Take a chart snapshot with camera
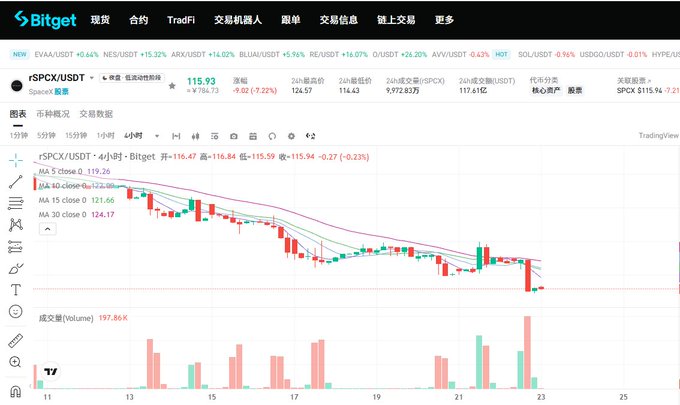The width and height of the screenshot is (680, 405). point(234,136)
